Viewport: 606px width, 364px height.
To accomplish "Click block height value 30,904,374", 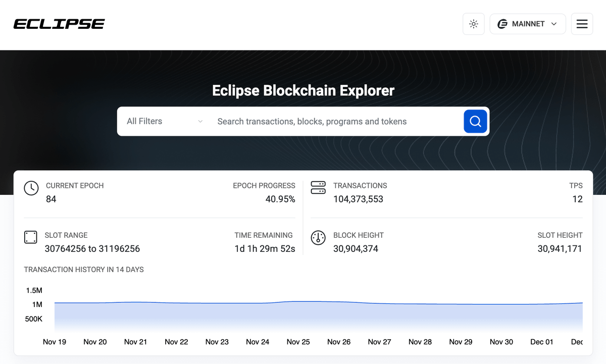I will tap(356, 248).
